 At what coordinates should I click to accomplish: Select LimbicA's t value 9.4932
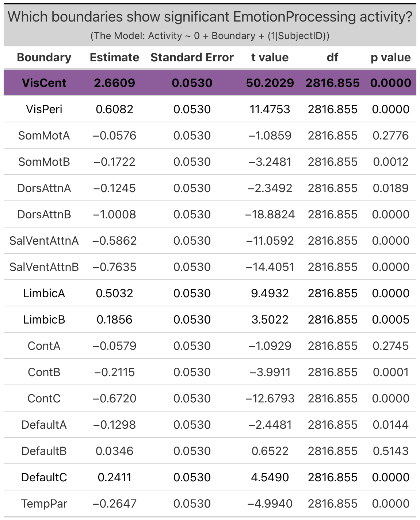click(270, 293)
